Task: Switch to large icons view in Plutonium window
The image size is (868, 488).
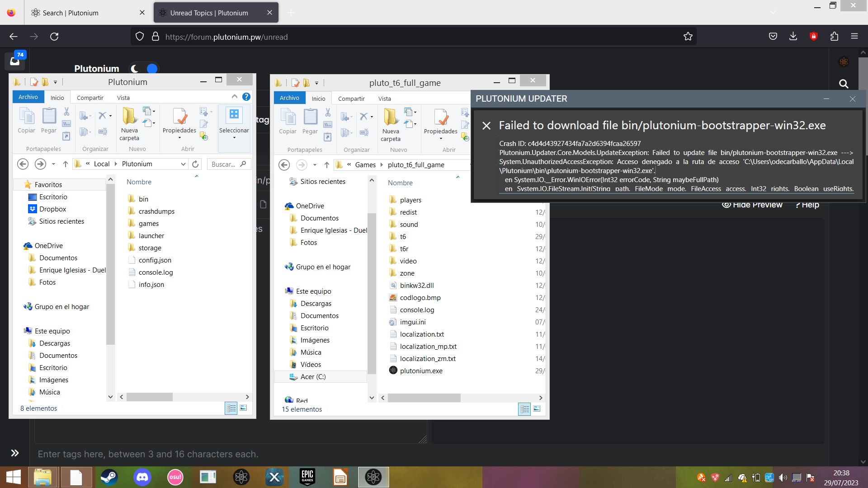Action: click(x=243, y=408)
